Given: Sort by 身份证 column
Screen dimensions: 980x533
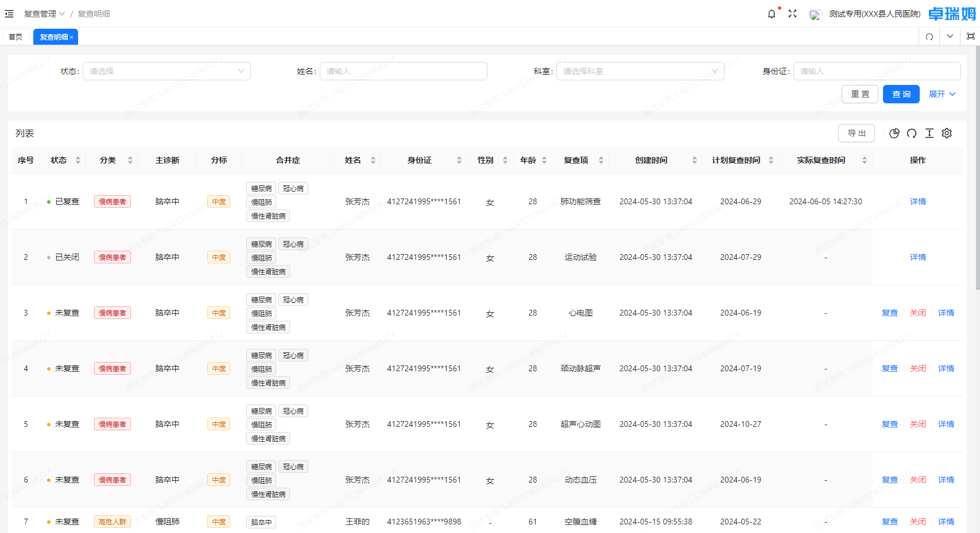Looking at the screenshot, I should click(x=459, y=160).
